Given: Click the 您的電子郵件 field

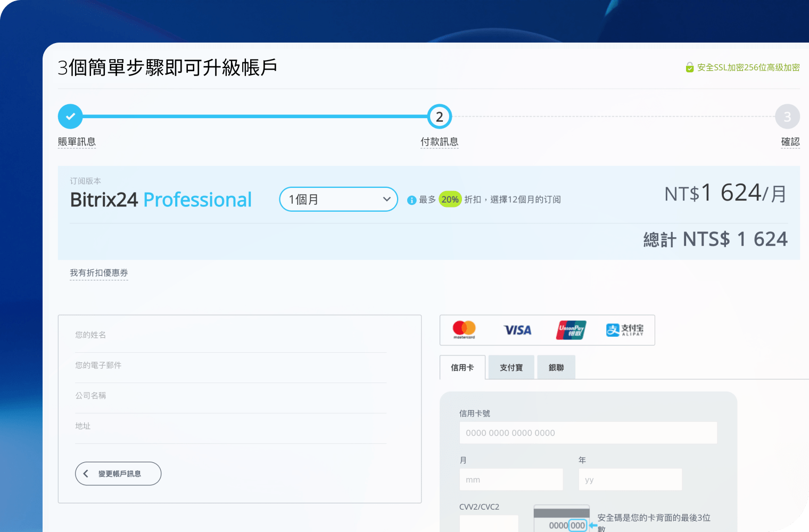Looking at the screenshot, I should pyautogui.click(x=231, y=365).
